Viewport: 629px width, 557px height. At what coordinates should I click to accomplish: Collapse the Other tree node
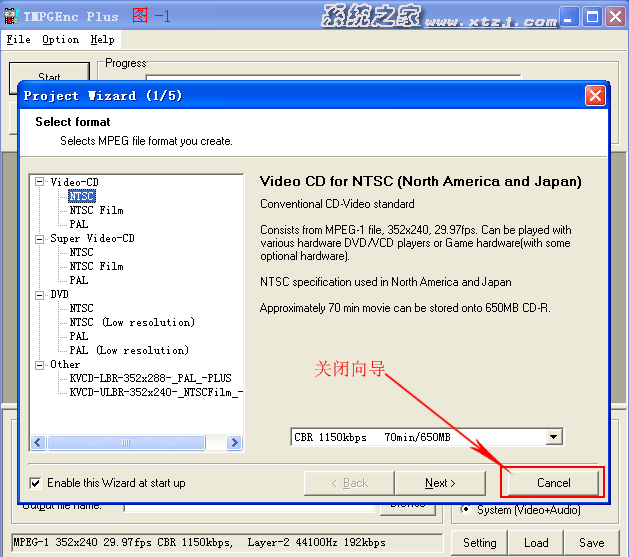[40, 365]
